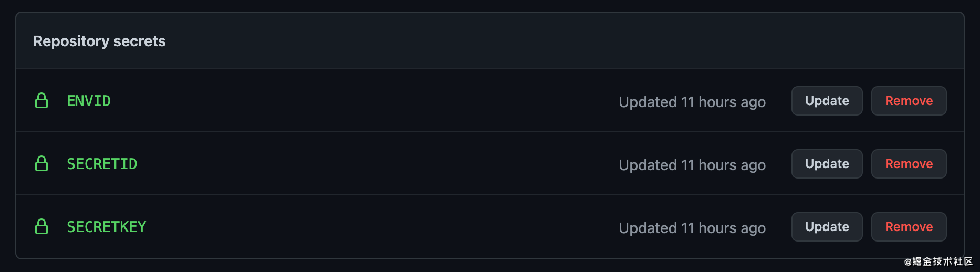Select the ENVID secret name
Image resolution: width=980 pixels, height=272 pixels.
point(89,101)
